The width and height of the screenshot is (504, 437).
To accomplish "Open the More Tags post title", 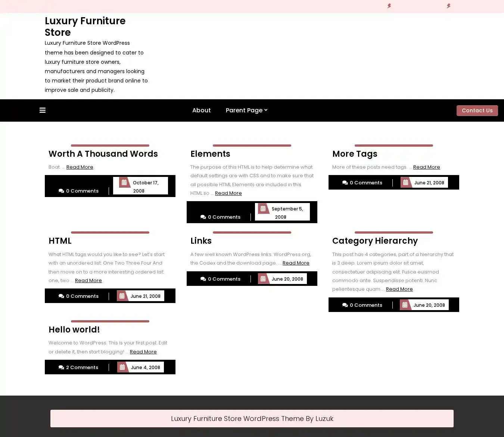I will pos(355,154).
